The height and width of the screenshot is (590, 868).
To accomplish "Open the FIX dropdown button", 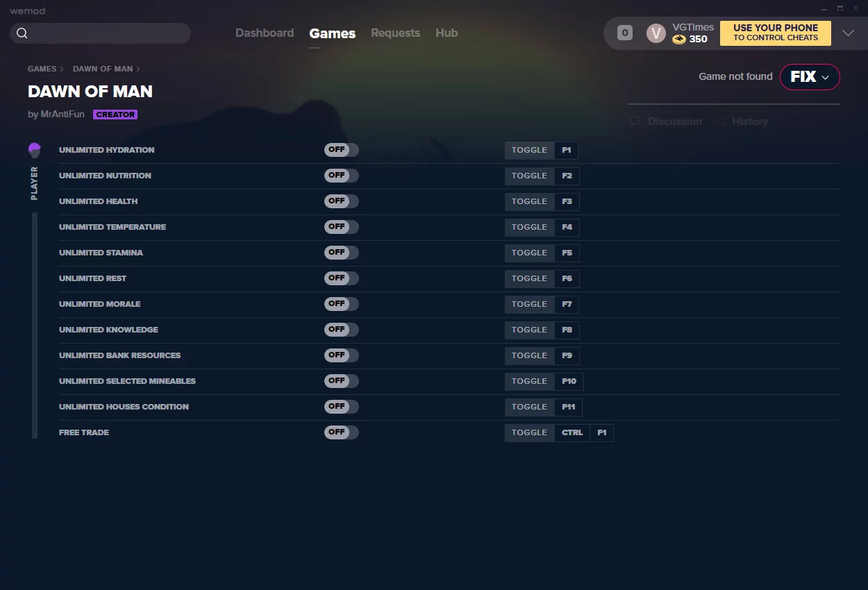I will pyautogui.click(x=810, y=77).
